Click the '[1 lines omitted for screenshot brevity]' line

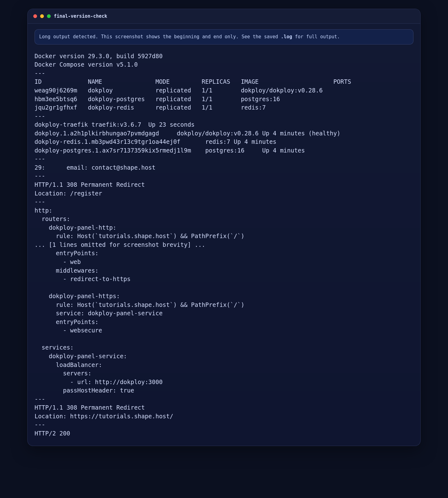coord(120,245)
